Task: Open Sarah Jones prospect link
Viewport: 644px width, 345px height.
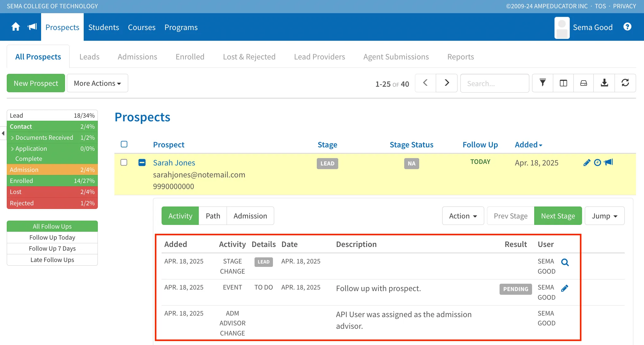Action: 174,163
